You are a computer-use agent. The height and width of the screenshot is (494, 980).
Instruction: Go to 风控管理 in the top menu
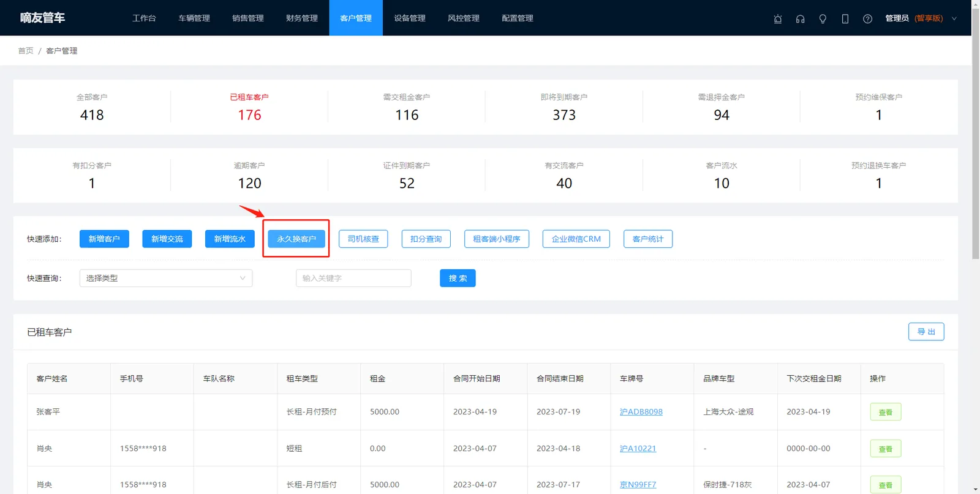coord(464,18)
